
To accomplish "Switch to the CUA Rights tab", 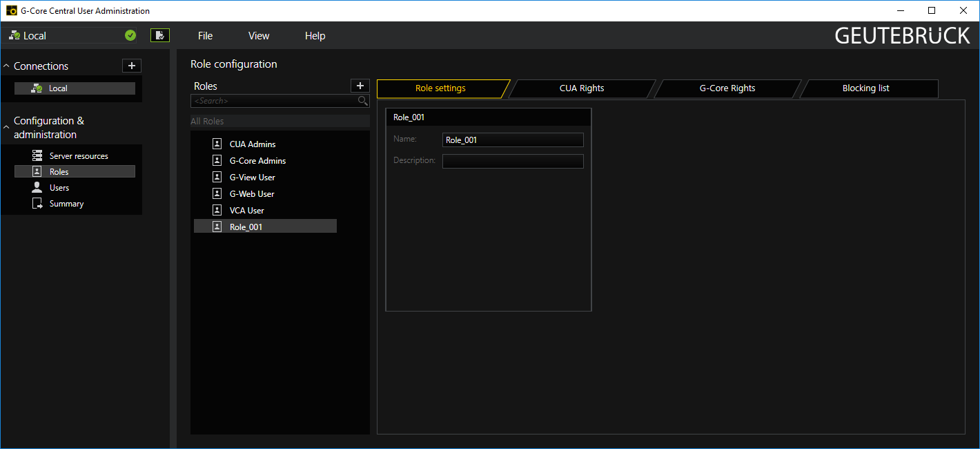I will pos(582,88).
